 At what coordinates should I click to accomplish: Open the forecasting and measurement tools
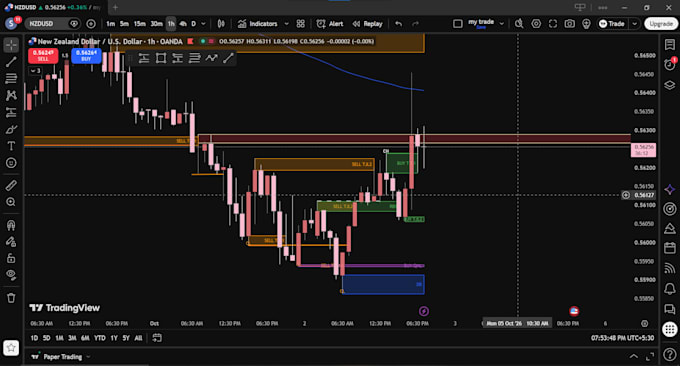point(11,112)
